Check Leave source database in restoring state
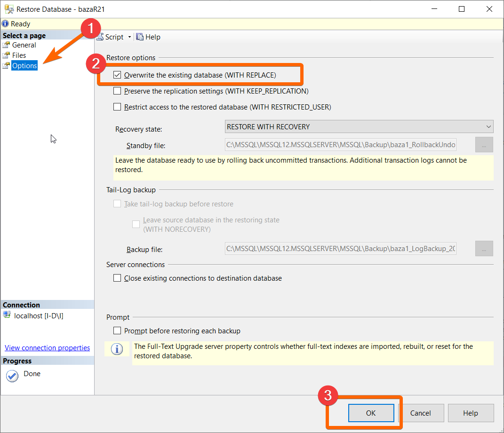Viewport: 504px width, 433px height. click(x=136, y=224)
